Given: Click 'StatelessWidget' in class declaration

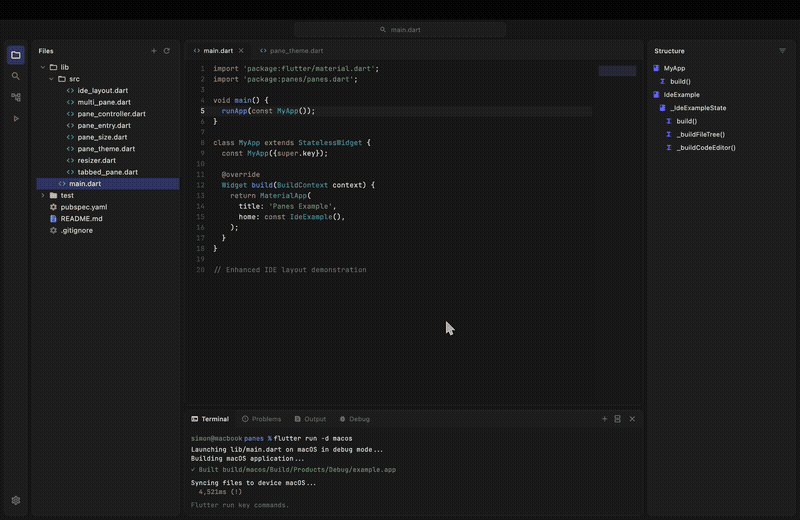Looking at the screenshot, I should pyautogui.click(x=330, y=143).
